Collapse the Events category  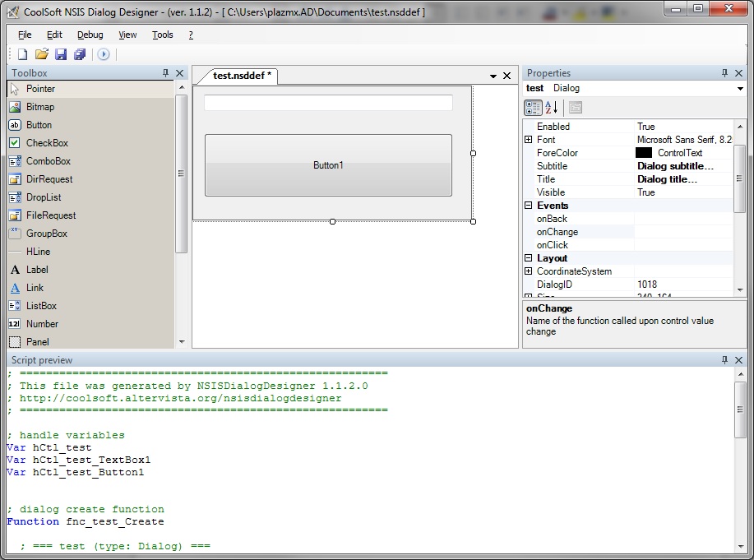click(x=528, y=206)
